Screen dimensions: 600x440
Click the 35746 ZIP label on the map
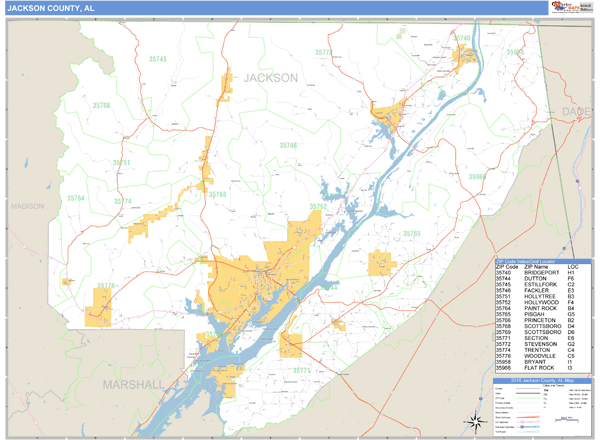click(288, 145)
